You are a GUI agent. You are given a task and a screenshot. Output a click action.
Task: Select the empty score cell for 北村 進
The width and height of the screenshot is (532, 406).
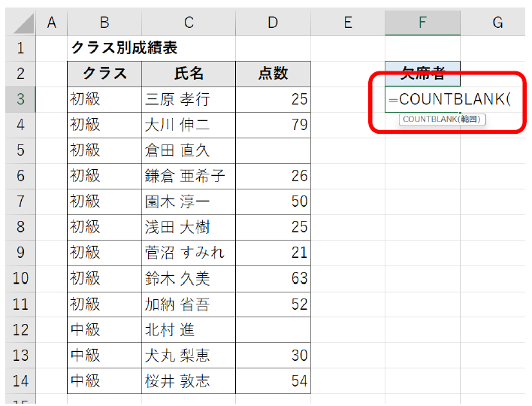coord(273,329)
